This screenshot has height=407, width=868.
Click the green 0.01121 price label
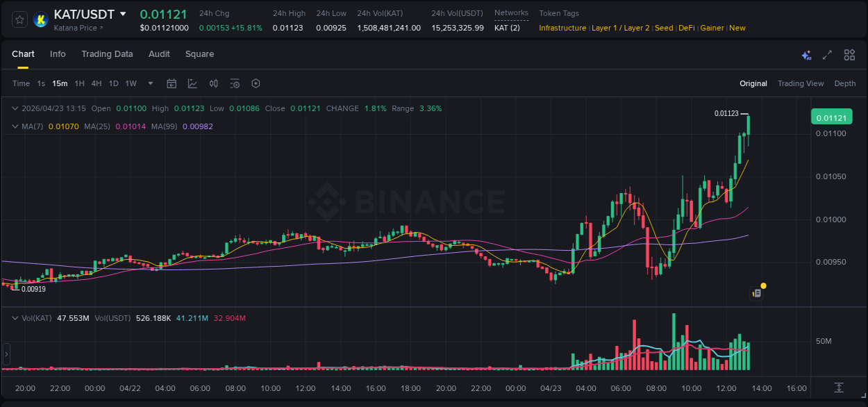click(x=831, y=117)
